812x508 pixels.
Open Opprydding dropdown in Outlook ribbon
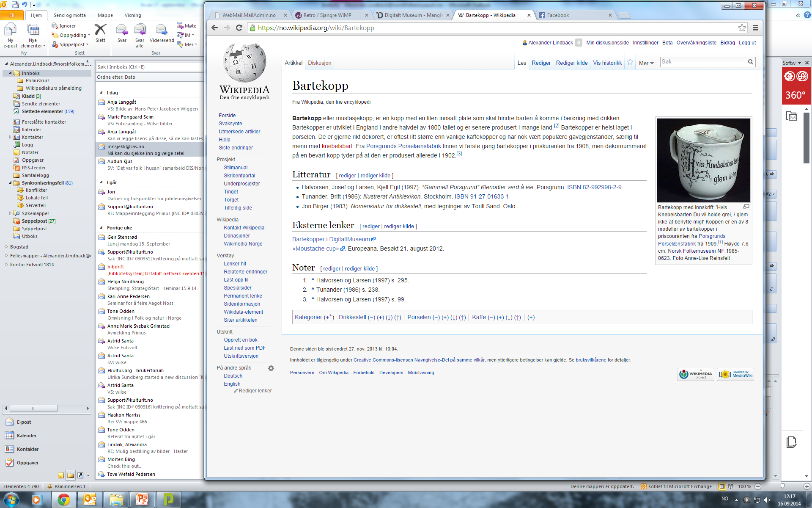point(71,35)
